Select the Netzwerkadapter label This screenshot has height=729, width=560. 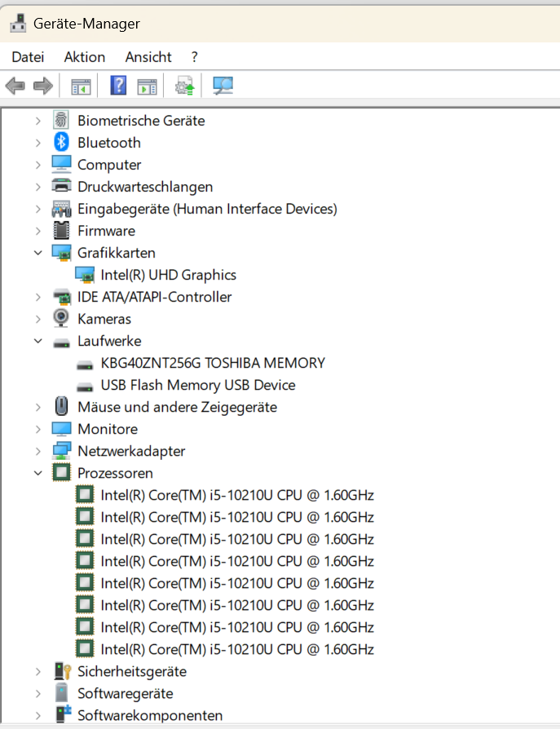coord(131,451)
